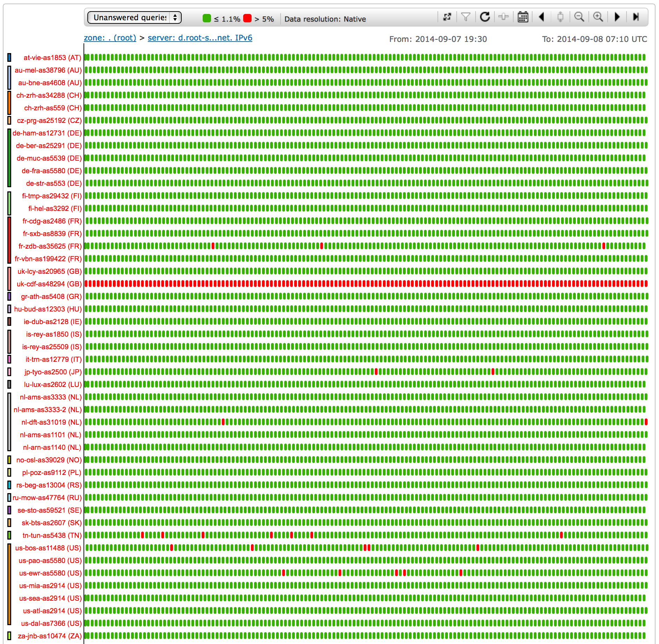Click the jp-tyo-as2500 (JP) probe label

[53, 372]
